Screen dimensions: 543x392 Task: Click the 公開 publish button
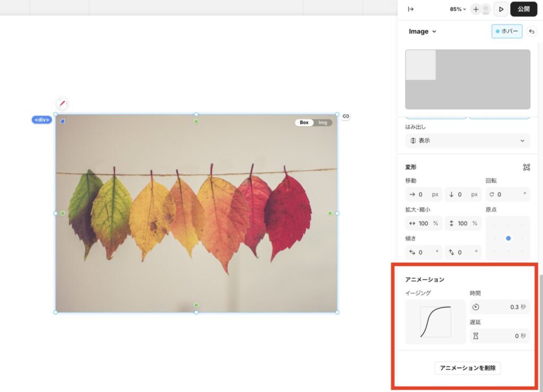point(523,9)
